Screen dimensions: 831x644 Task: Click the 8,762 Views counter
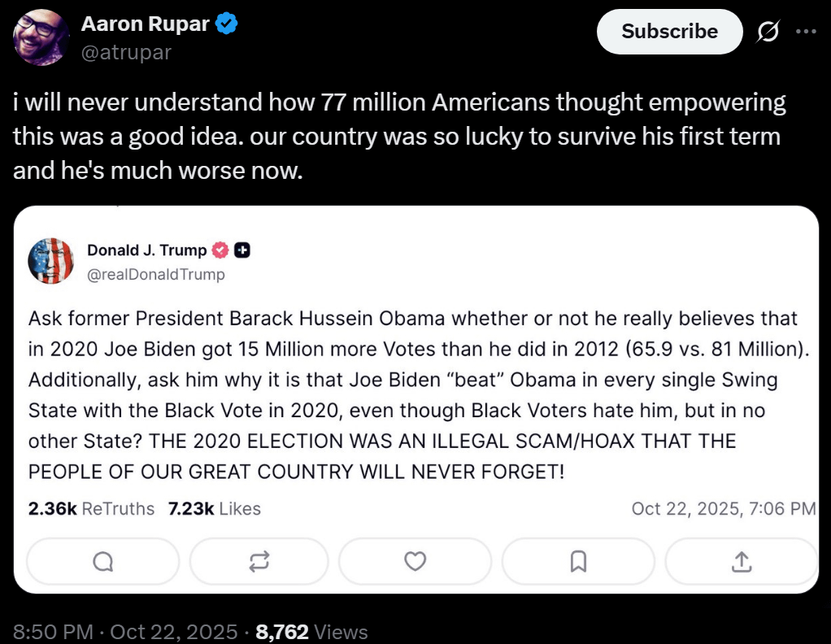pos(311,632)
